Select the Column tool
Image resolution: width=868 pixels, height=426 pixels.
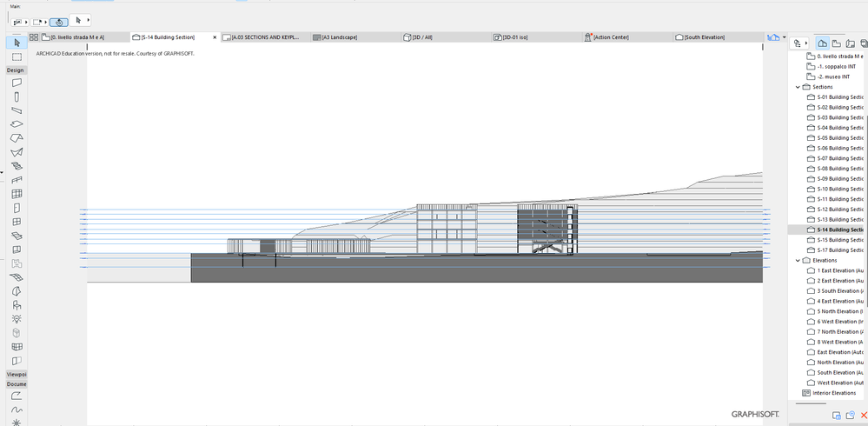(17, 97)
